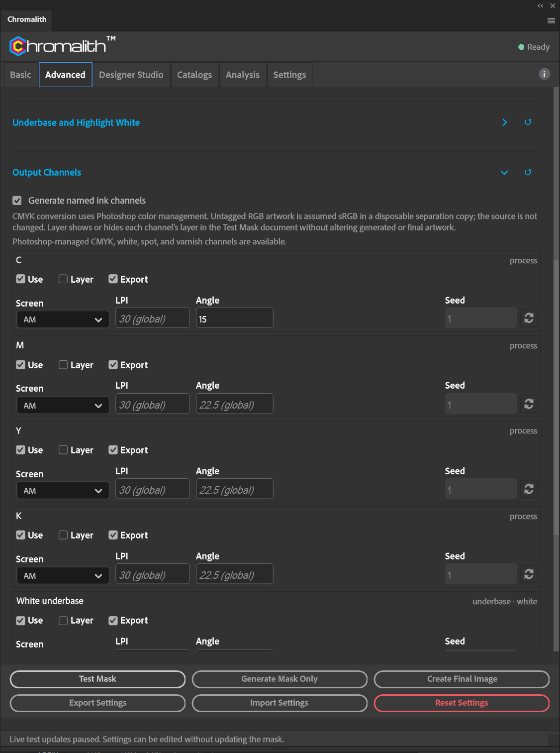Select the Advanced tab
This screenshot has width=560, height=753.
tap(65, 75)
